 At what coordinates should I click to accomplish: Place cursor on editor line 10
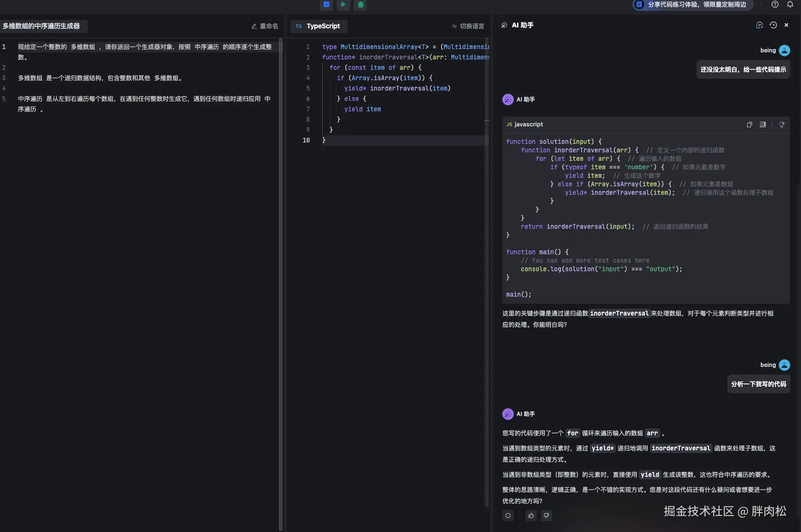coord(401,141)
